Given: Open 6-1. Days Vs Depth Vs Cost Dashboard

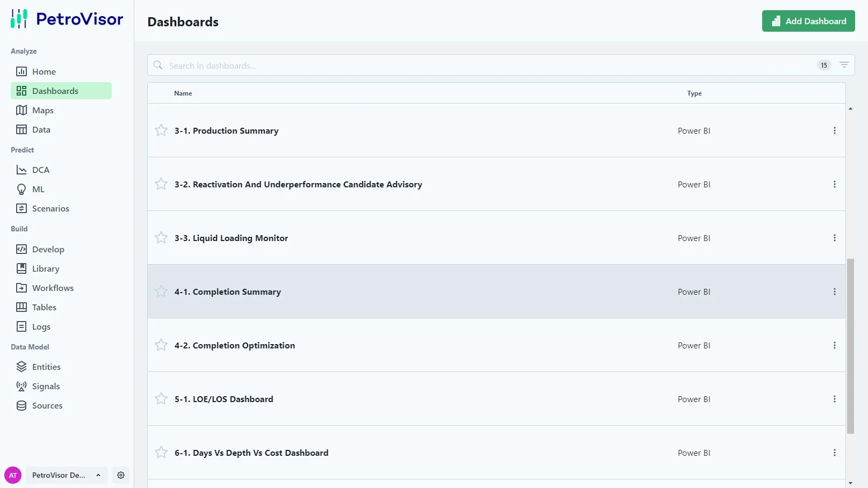Looking at the screenshot, I should pos(251,453).
